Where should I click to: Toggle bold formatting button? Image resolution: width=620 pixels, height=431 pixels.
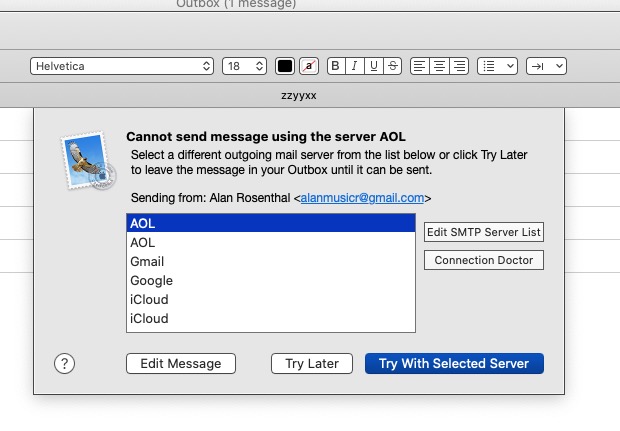pyautogui.click(x=336, y=66)
